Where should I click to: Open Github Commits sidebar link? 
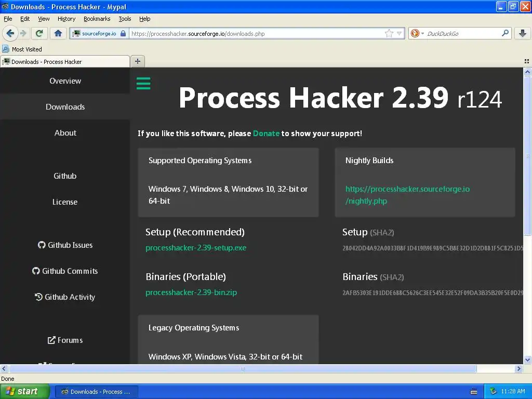click(x=65, y=271)
